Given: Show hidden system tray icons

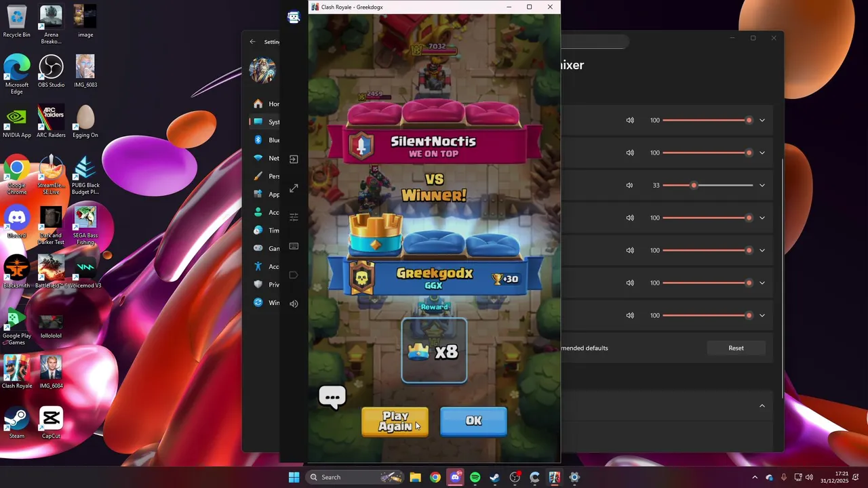Looking at the screenshot, I should click(755, 477).
